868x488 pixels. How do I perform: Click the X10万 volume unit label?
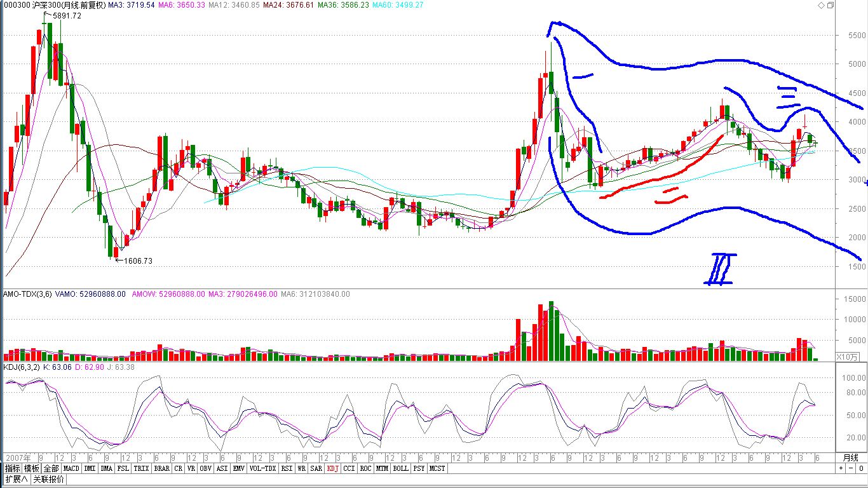pyautogui.click(x=847, y=357)
